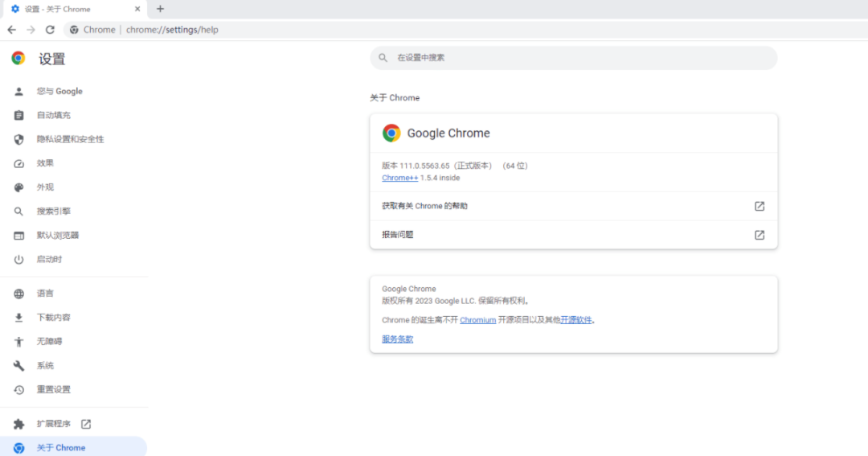Click Chrome logo in Google Chrome card
This screenshot has width=868, height=456.
391,133
